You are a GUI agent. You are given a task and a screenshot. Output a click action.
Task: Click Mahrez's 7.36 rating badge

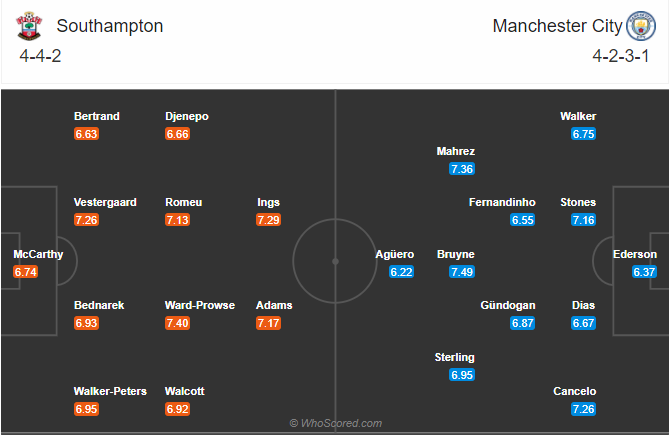462,169
